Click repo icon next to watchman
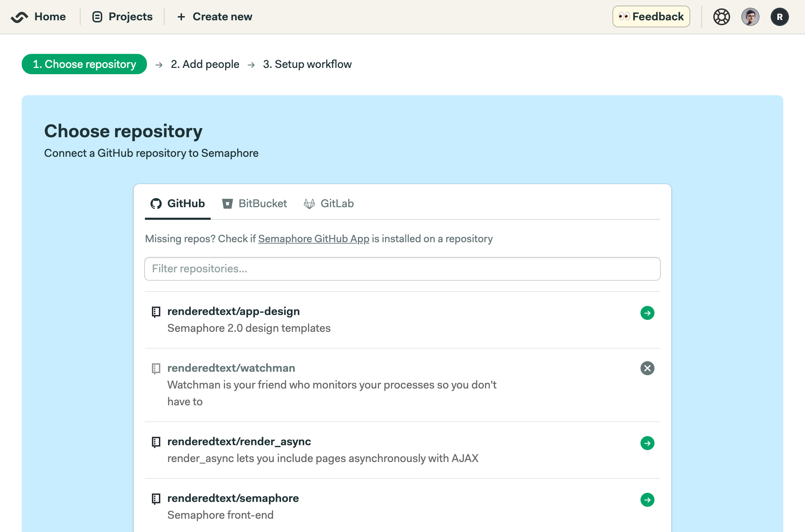The height and width of the screenshot is (532, 805). click(156, 368)
